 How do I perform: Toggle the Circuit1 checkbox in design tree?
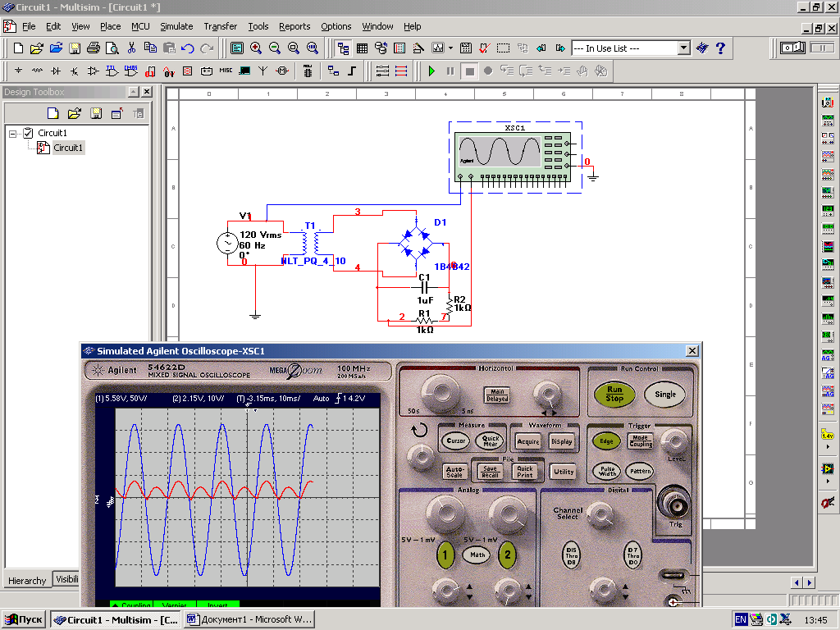coord(29,133)
